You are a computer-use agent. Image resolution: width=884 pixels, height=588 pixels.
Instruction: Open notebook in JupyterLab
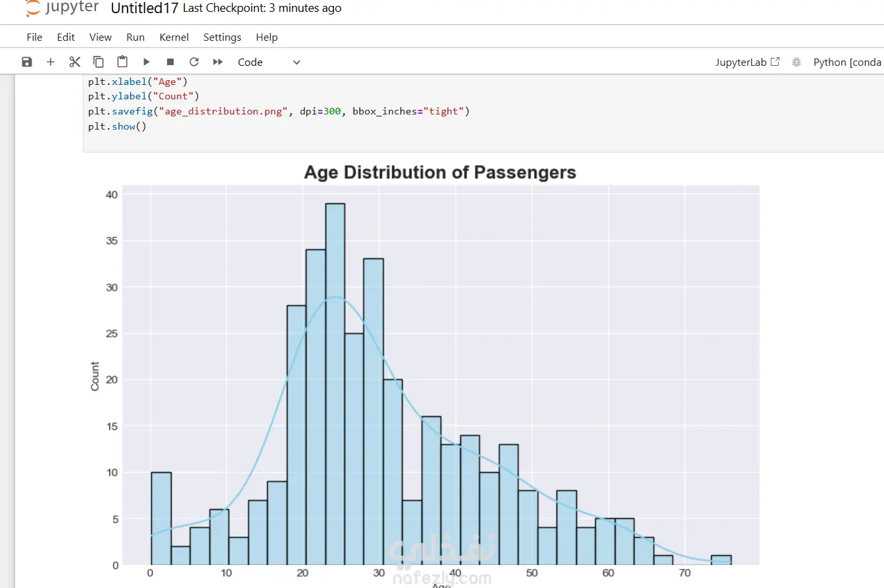click(x=747, y=62)
